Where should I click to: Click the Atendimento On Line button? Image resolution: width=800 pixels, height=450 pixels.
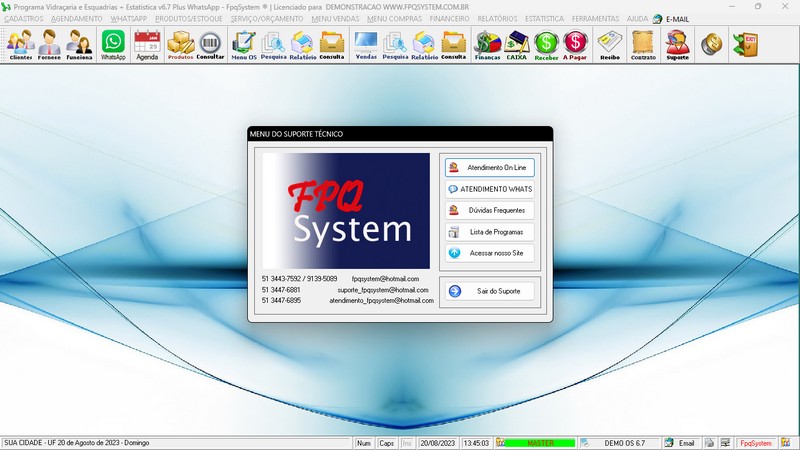coord(490,167)
